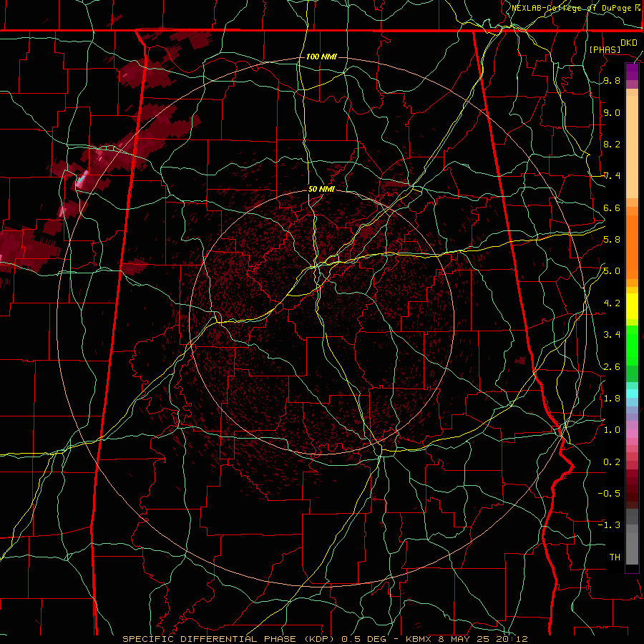This screenshot has width=644, height=644.
Task: Click the 6.6 scale value
Action: (612, 208)
